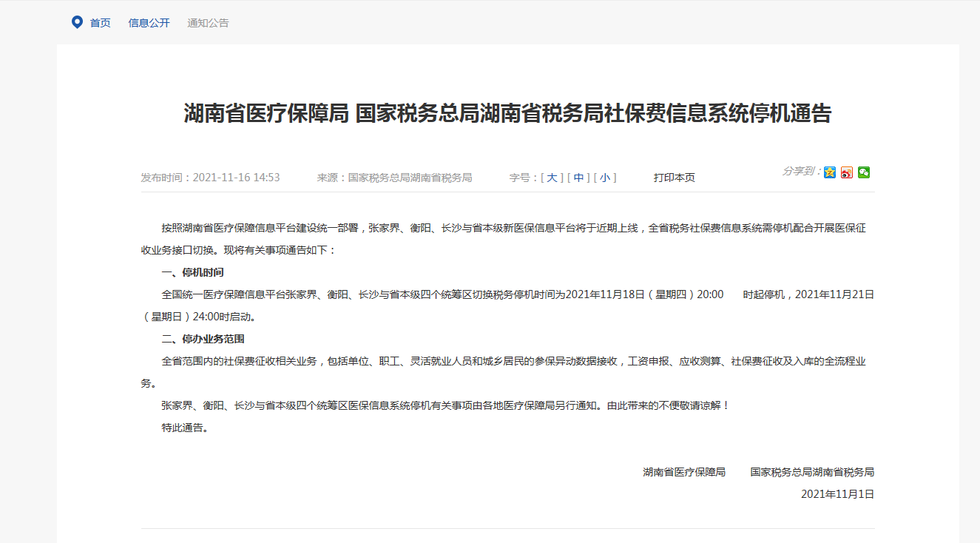
Task: Click the 发布时间 2021-11-16 timestamp
Action: [210, 178]
